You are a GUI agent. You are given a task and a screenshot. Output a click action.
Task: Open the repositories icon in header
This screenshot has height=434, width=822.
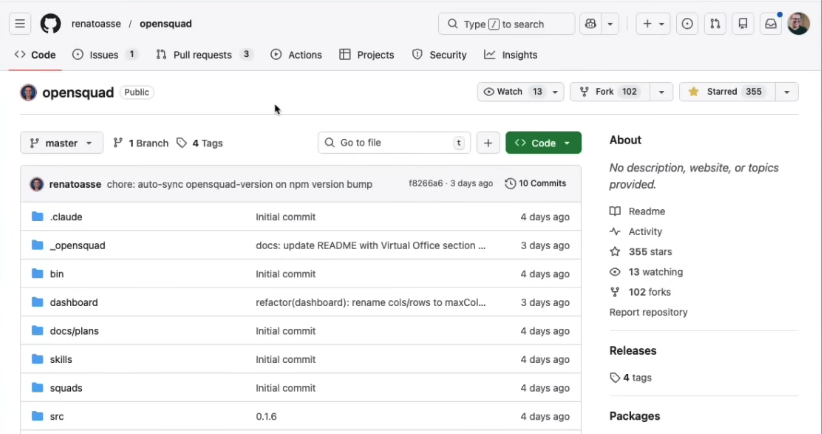click(x=743, y=24)
